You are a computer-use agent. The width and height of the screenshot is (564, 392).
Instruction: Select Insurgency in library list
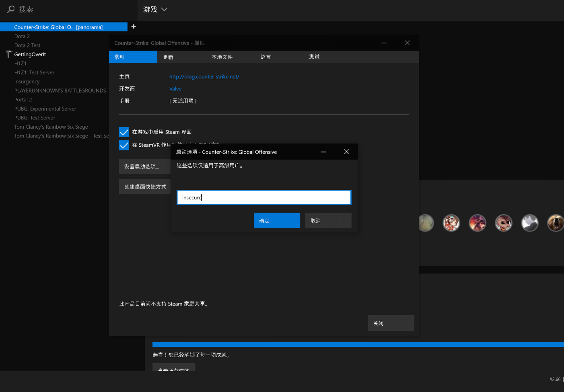(x=27, y=82)
